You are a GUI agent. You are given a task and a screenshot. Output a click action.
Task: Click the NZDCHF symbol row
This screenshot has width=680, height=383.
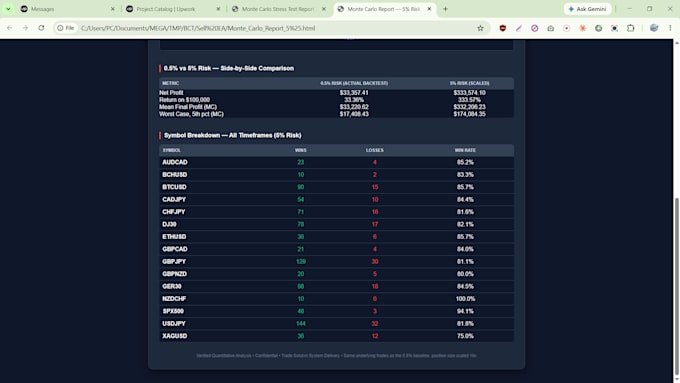click(x=337, y=299)
